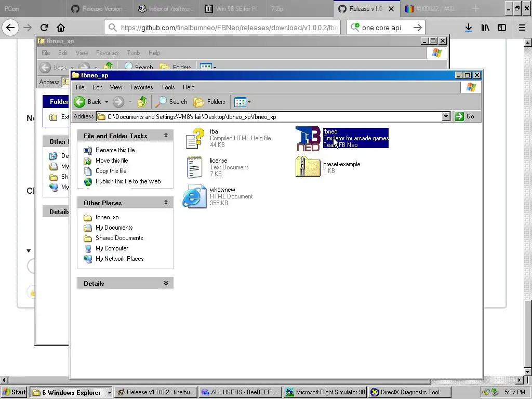Image resolution: width=532 pixels, height=399 pixels.
Task: Open the fba Compiled HTML Help file
Action: [x=195, y=138]
